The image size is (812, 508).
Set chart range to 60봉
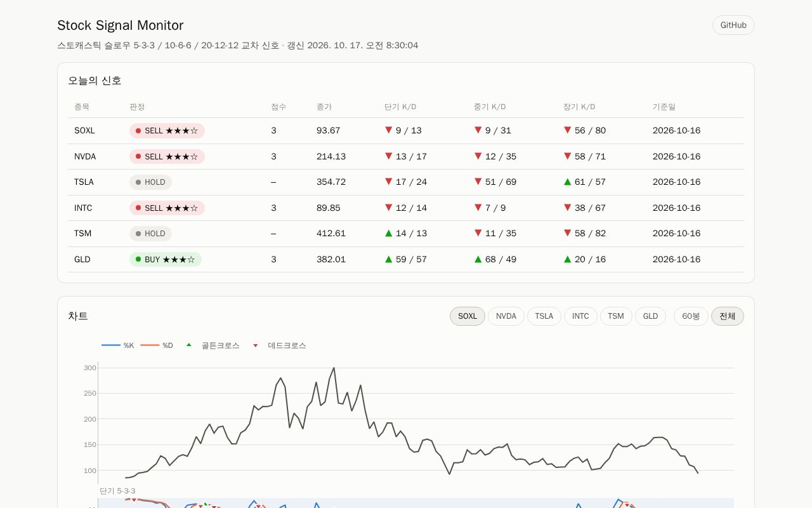(x=691, y=316)
